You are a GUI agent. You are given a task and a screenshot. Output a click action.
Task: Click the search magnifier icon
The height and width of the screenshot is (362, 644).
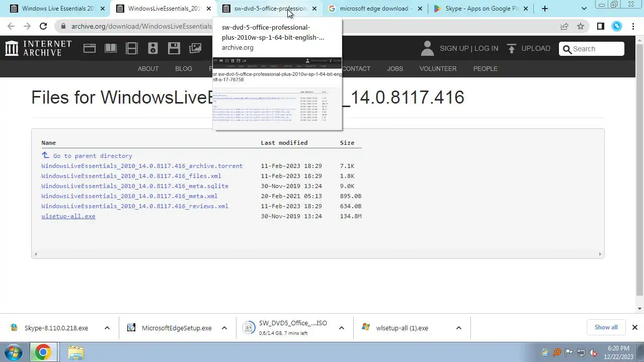[x=568, y=49]
